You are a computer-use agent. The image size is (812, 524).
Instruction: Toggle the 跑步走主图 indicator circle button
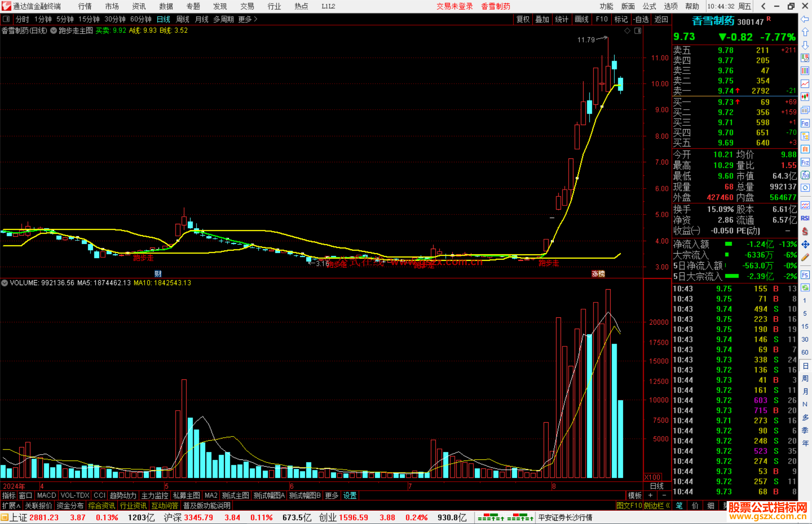tap(53, 30)
